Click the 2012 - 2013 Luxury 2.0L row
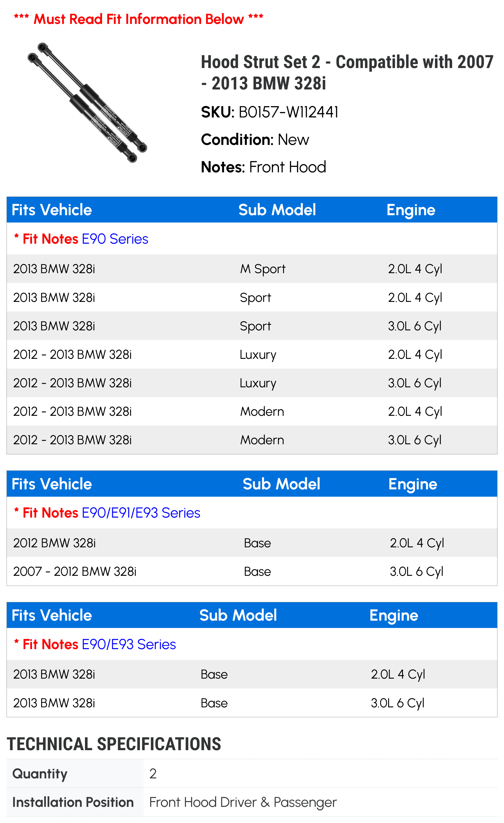504x823 pixels. point(252,355)
